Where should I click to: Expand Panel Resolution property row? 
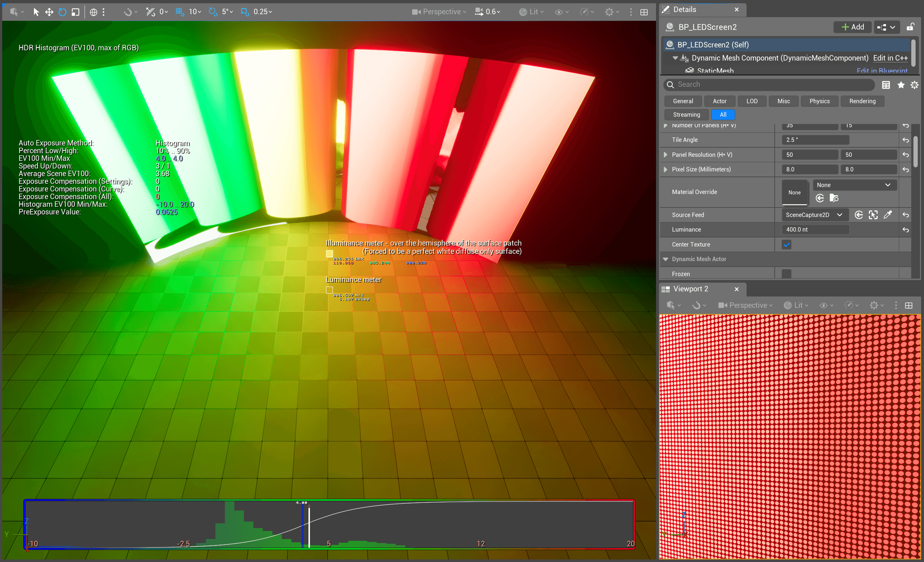point(665,155)
